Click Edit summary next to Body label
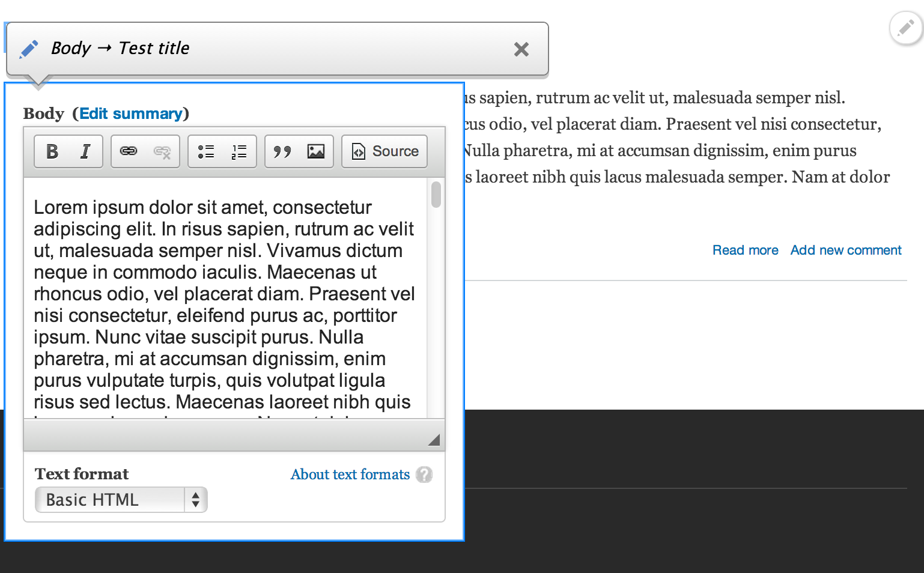The image size is (924, 573). (x=131, y=113)
